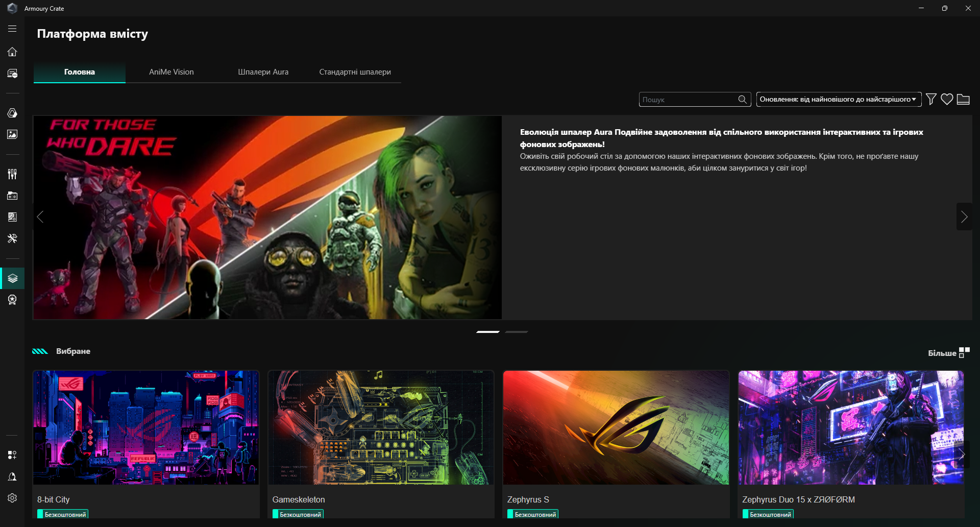Open the funnel filter icon
Image resolution: width=980 pixels, height=527 pixels.
tap(931, 99)
